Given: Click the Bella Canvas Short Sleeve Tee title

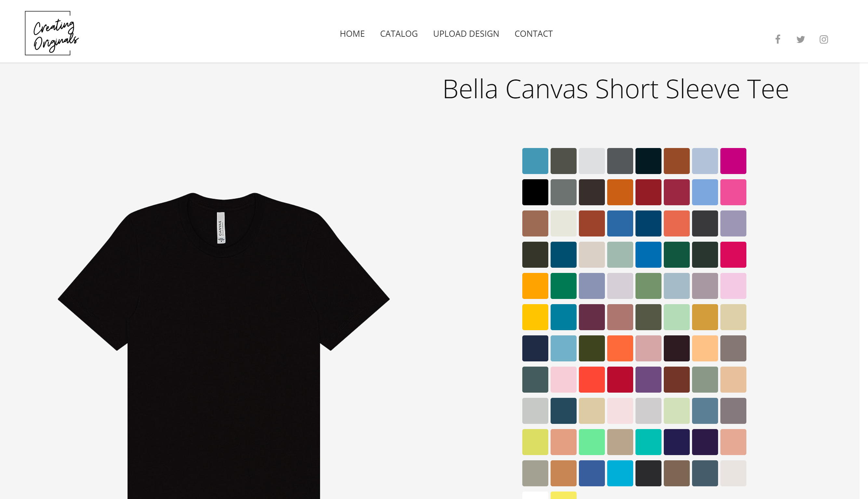Looking at the screenshot, I should (x=616, y=89).
